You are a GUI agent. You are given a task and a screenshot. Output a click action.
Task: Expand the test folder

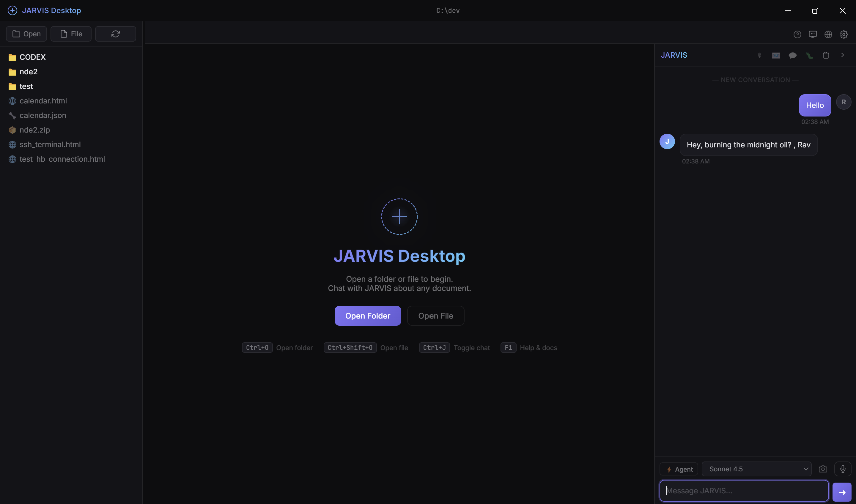(71, 86)
